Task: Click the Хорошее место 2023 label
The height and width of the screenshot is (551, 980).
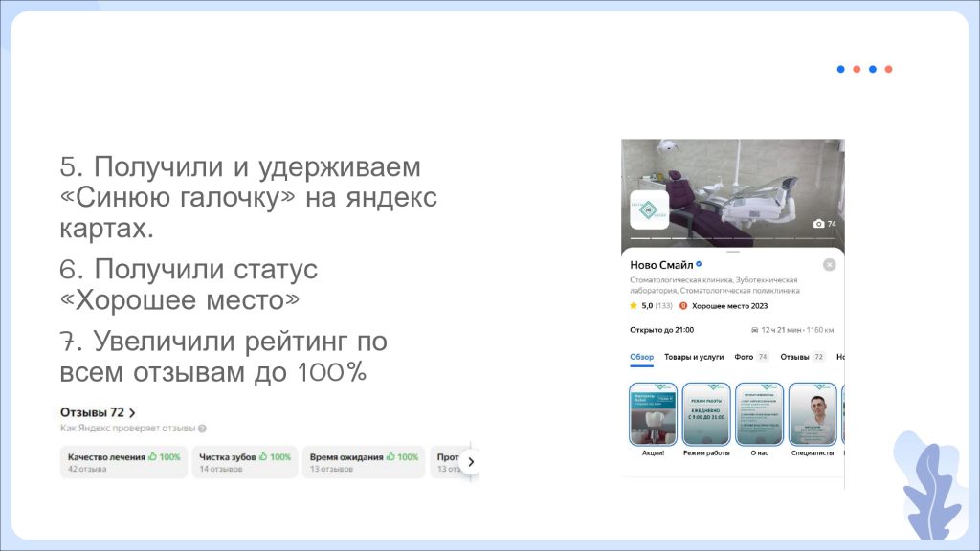Action: [729, 306]
